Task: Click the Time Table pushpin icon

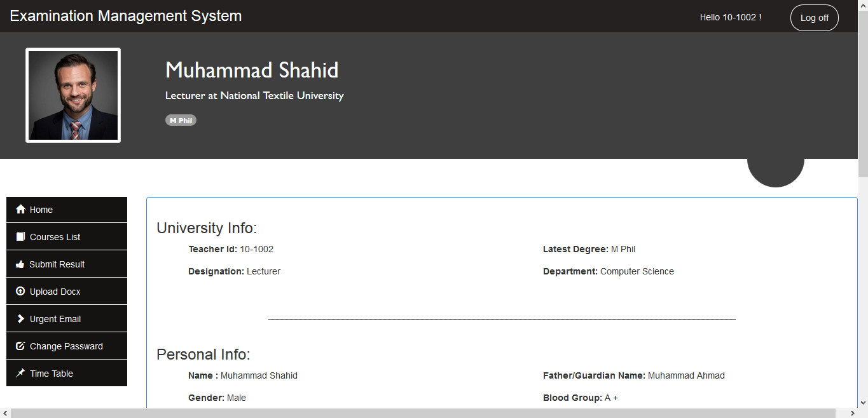Action: tap(20, 374)
